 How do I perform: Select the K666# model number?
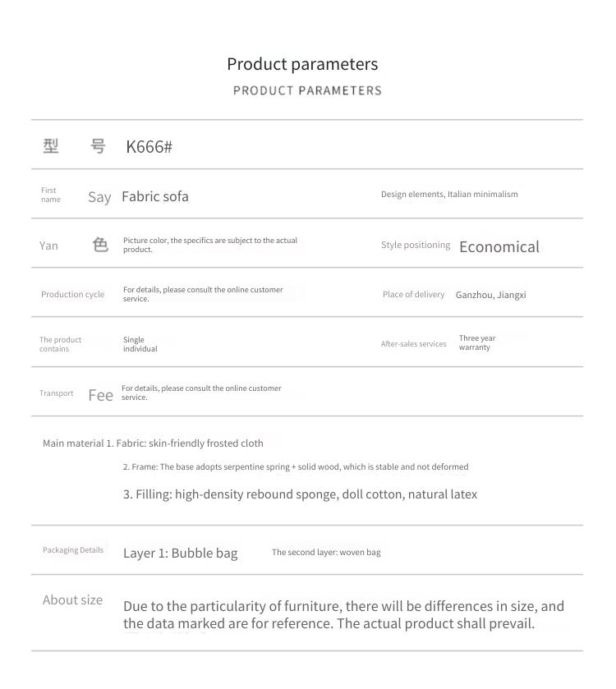pos(149,147)
